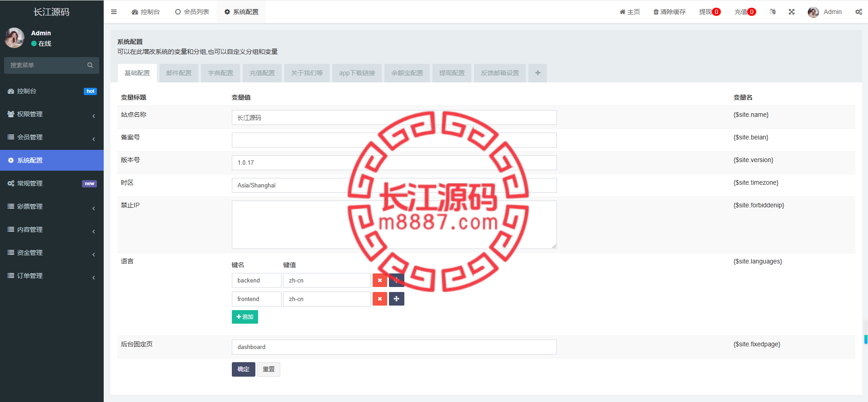Edit the 站点名称 input field
Viewport: 868px width, 402px height.
click(x=394, y=118)
